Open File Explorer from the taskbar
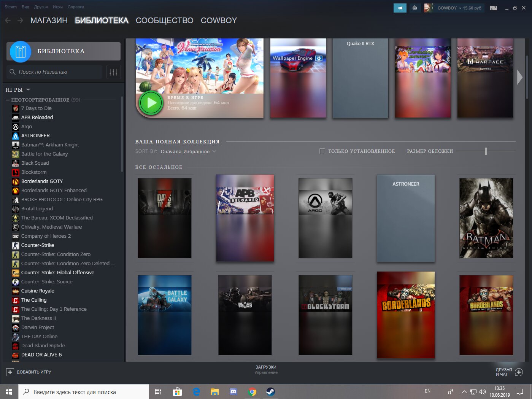Viewport: 532px width, 399px height. click(215, 391)
